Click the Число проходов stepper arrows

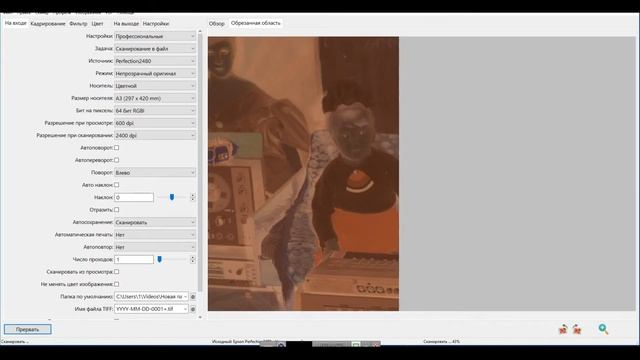point(193,260)
